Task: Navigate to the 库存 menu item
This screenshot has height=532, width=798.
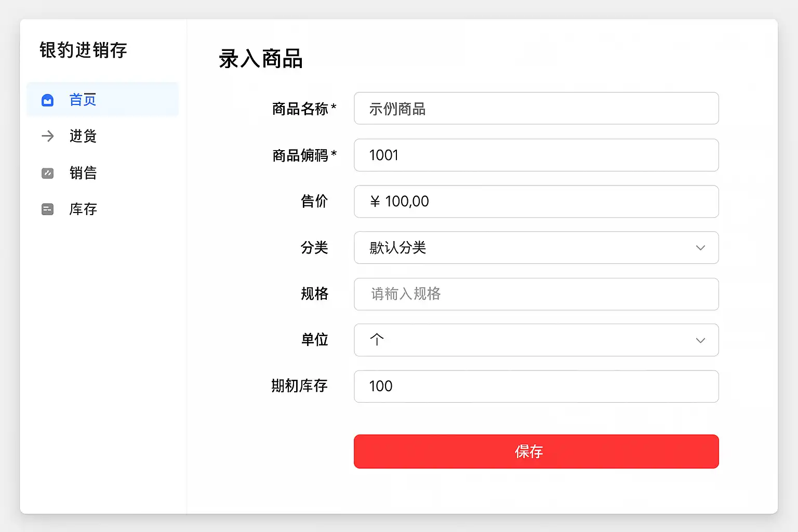Action: [83, 209]
